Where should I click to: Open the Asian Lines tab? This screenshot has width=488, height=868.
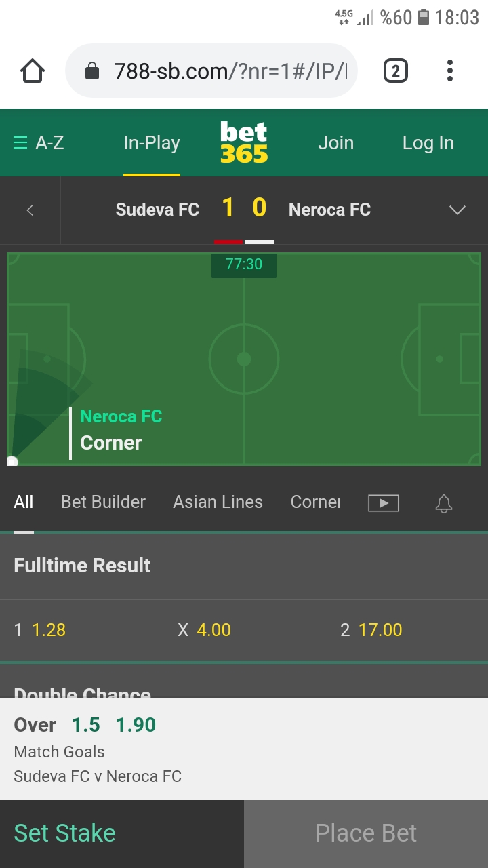point(218,502)
